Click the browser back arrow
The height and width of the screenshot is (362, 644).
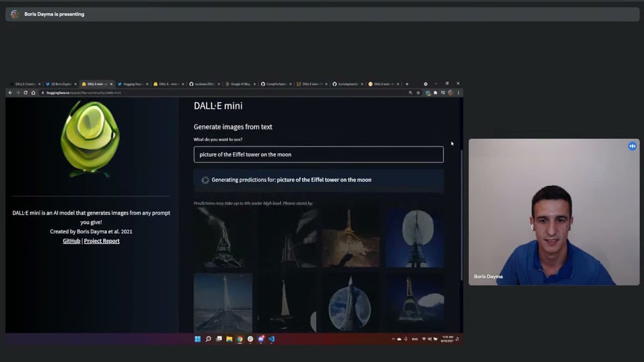pyautogui.click(x=10, y=93)
